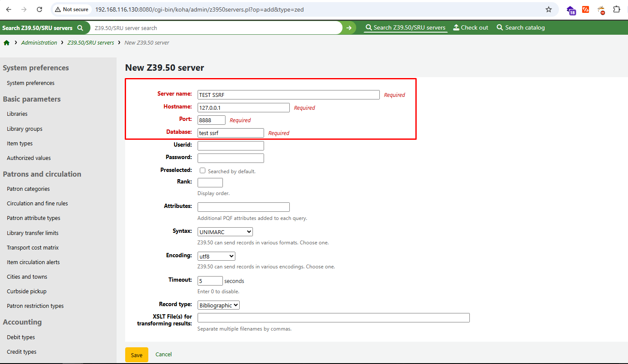This screenshot has height=364, width=628.
Task: Open the Record type Bibliographic dropdown
Action: [x=219, y=305]
